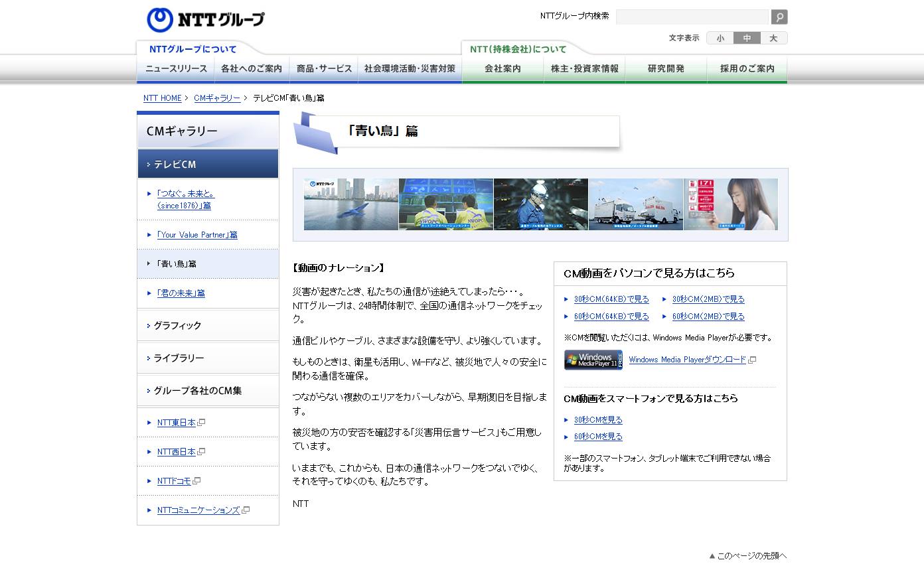The image size is (924, 568).
Task: Click the network operation center thumbnail
Action: tap(446, 204)
